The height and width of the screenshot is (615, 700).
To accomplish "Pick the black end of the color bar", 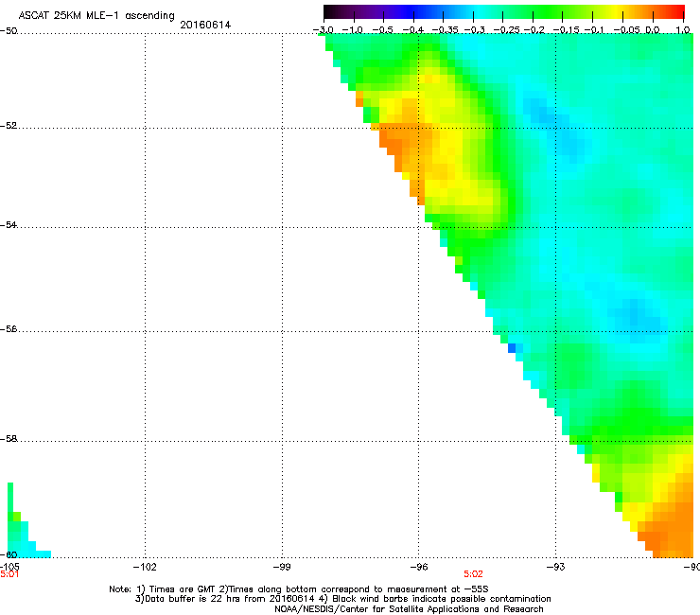I will point(330,11).
